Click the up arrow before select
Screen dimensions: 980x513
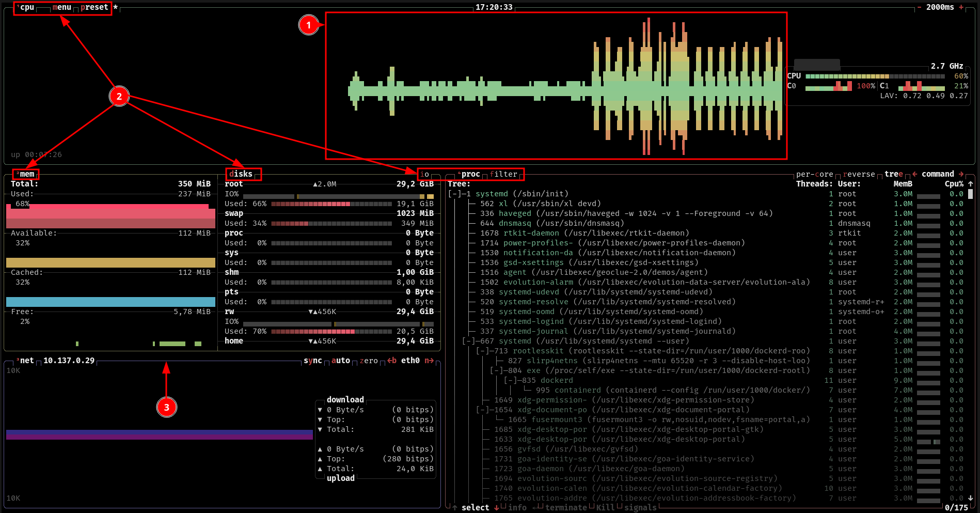[454, 508]
